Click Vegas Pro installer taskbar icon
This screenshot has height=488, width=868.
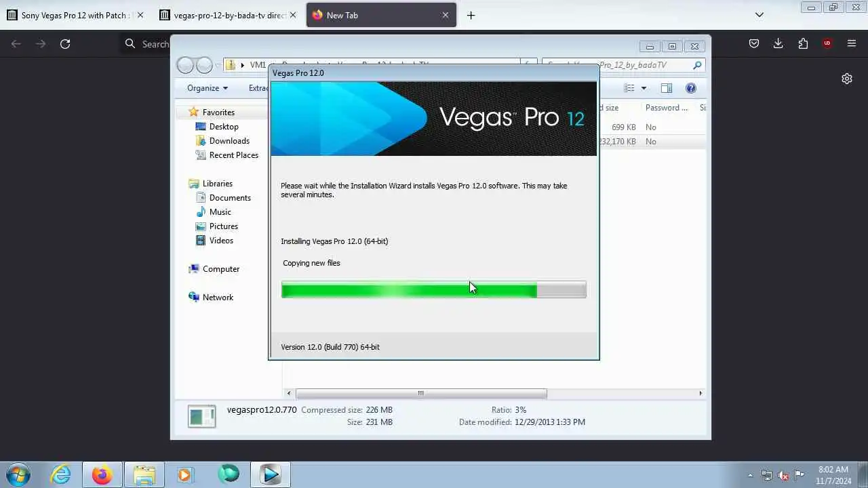point(271,474)
